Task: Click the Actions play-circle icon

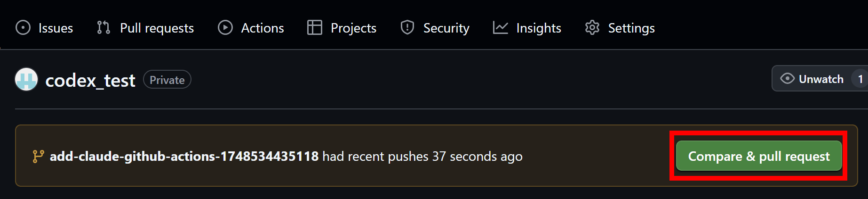Action: [225, 28]
